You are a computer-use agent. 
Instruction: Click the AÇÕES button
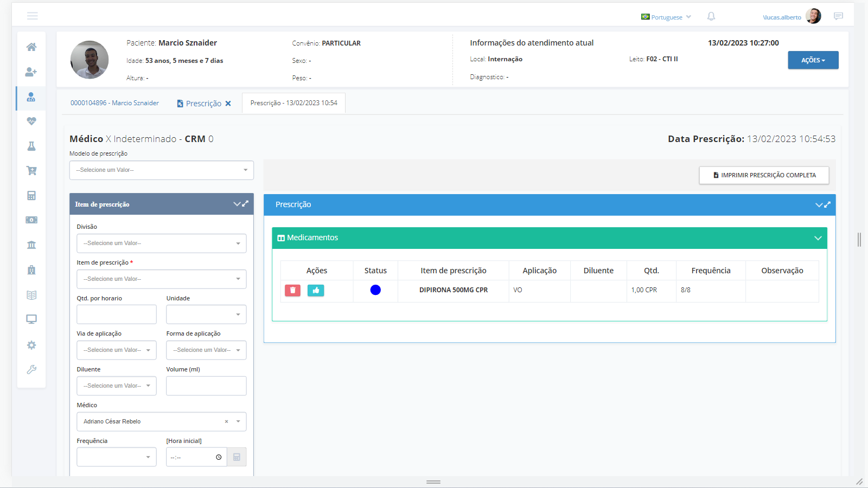tap(813, 60)
